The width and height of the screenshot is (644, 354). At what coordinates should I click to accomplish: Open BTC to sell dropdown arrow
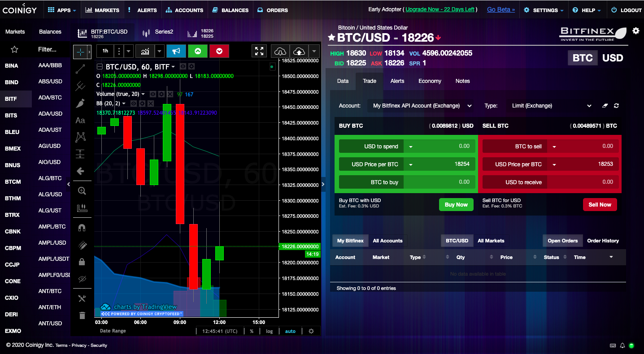554,147
